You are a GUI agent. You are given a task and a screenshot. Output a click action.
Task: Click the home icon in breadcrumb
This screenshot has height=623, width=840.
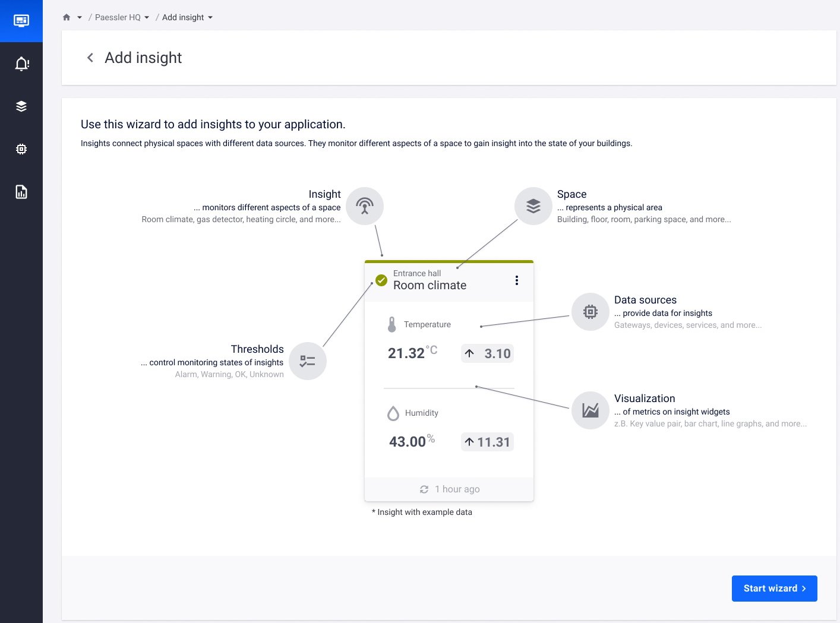pos(67,17)
